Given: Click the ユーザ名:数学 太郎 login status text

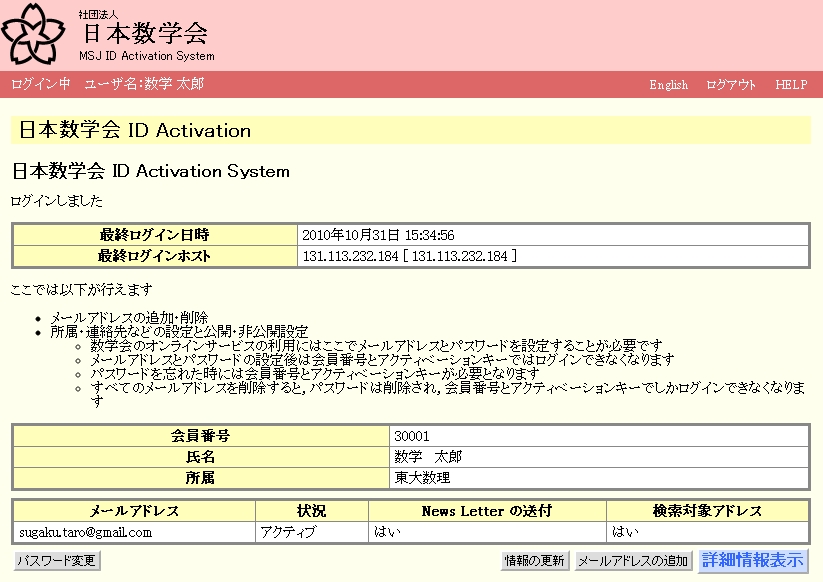Looking at the screenshot, I should (144, 84).
